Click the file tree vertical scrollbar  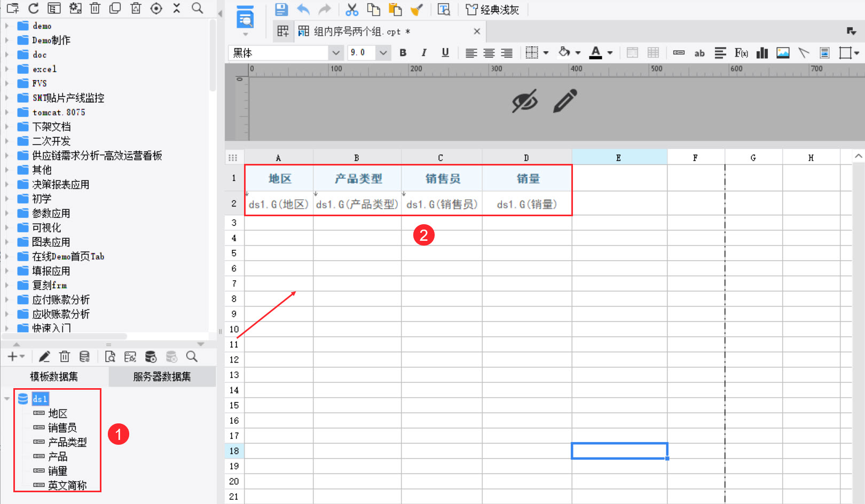coord(213,56)
